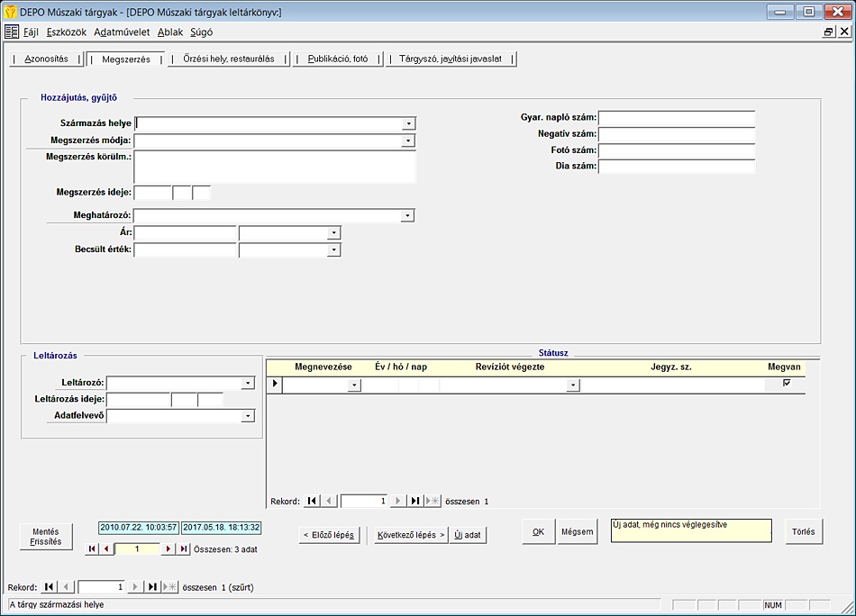Expand the Revíziót végezte dropdown
Viewport: 856px width, 616px height.
point(572,385)
